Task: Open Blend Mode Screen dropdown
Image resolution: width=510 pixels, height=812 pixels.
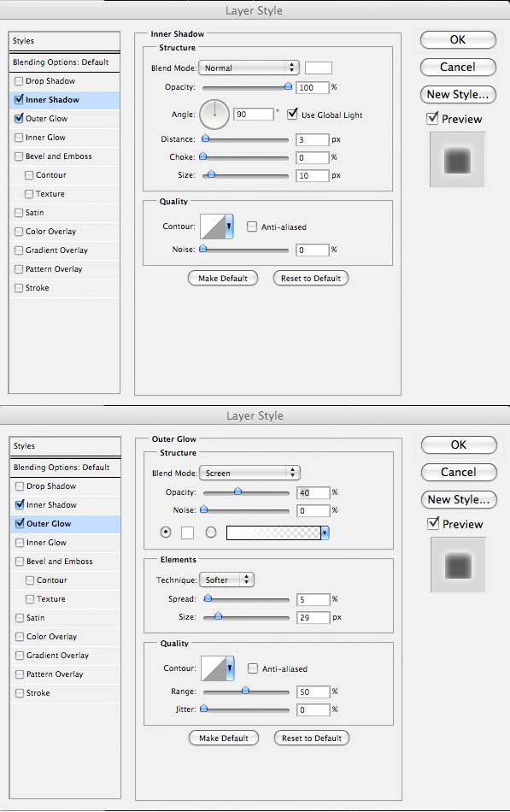Action: tap(250, 473)
